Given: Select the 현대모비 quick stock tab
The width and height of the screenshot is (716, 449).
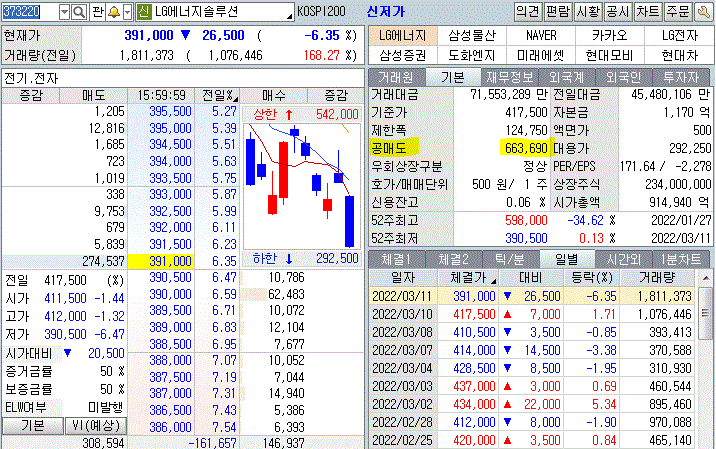Looking at the screenshot, I should [x=610, y=55].
